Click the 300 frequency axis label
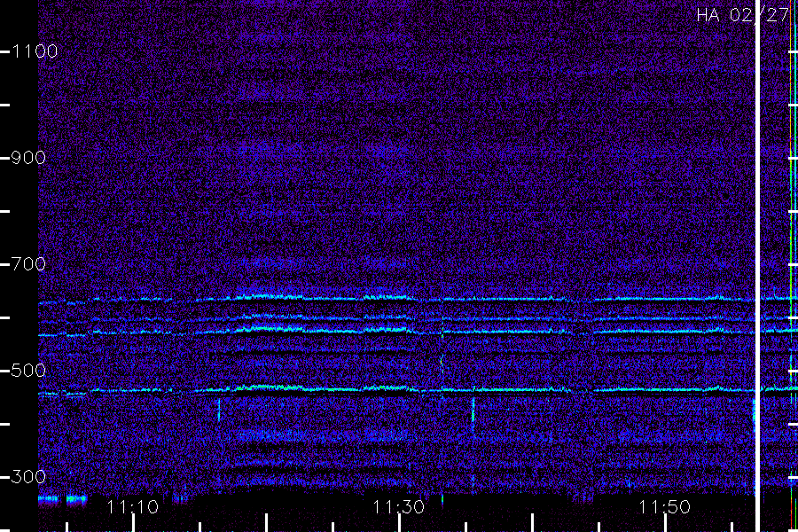This screenshot has height=532, width=798. click(28, 477)
